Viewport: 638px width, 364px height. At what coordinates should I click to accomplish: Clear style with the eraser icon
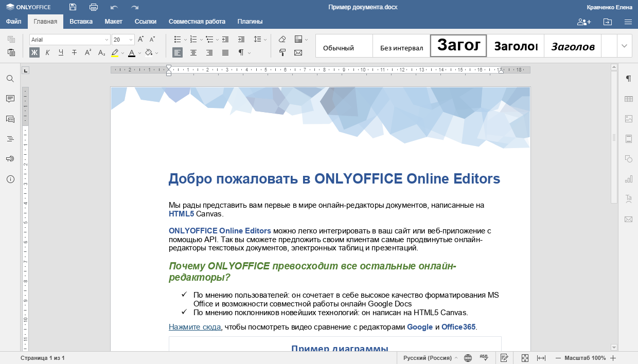282,40
